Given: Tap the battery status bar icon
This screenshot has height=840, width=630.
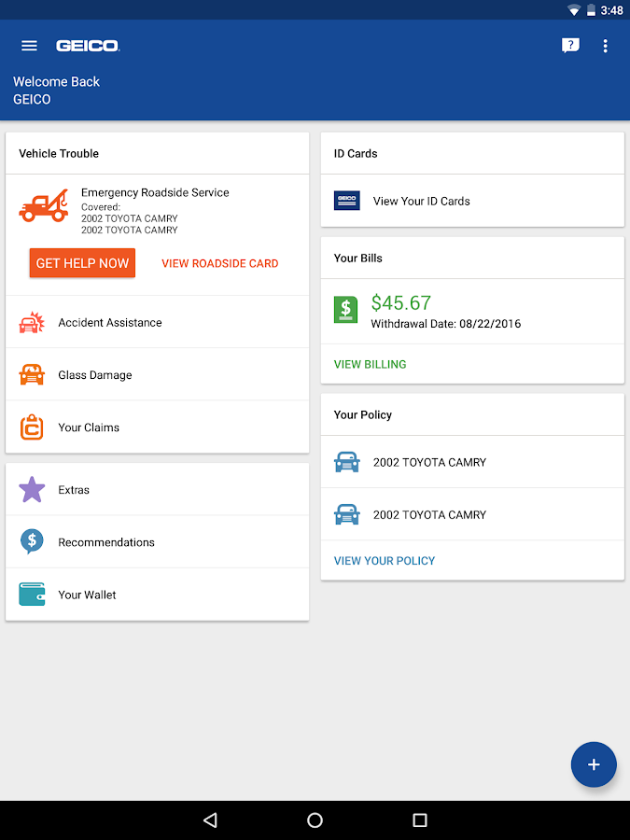Looking at the screenshot, I should tap(592, 10).
